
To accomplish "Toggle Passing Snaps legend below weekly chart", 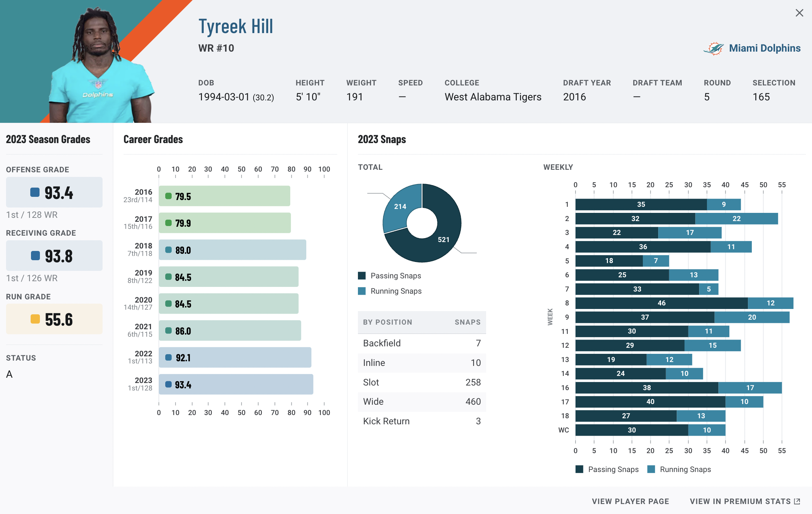I will [x=613, y=470].
